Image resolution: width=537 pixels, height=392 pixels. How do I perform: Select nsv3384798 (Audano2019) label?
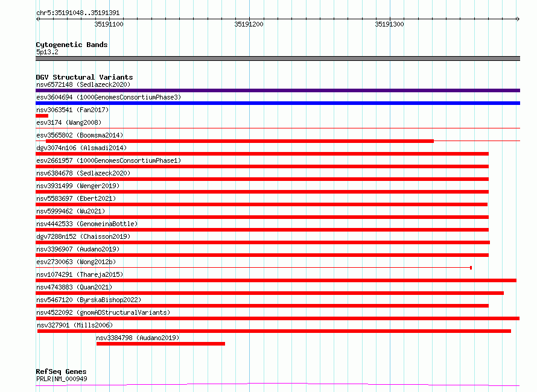tap(138, 338)
